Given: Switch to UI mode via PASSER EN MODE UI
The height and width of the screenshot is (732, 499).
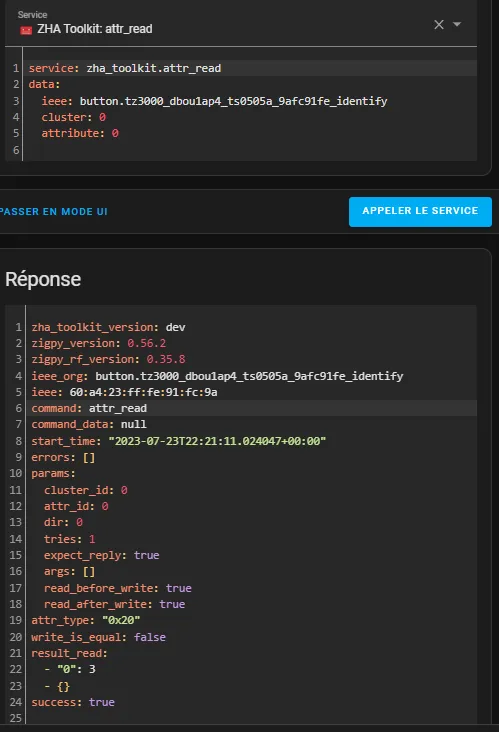Looking at the screenshot, I should pyautogui.click(x=54, y=212).
